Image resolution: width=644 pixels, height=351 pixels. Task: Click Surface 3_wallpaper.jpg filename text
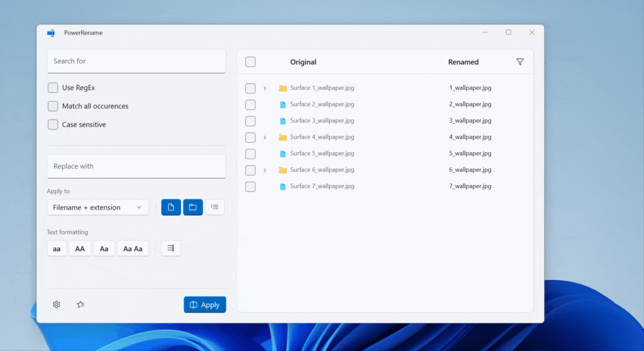point(322,120)
